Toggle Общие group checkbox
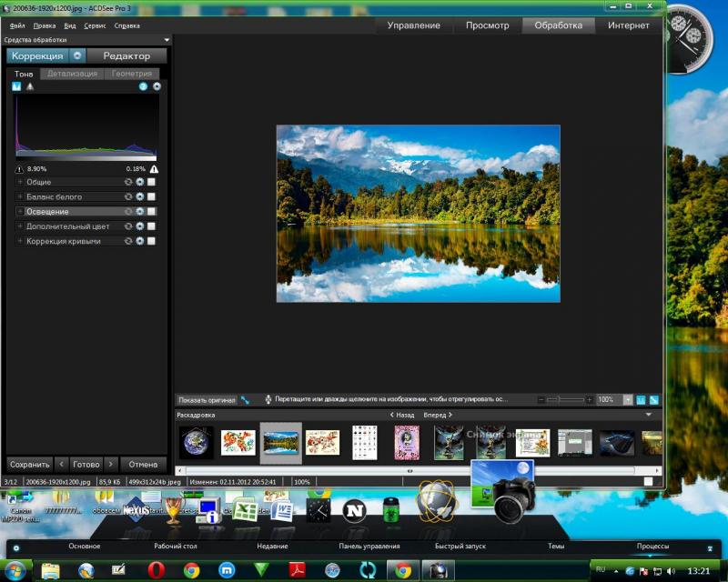This screenshot has width=728, height=582. point(151,182)
